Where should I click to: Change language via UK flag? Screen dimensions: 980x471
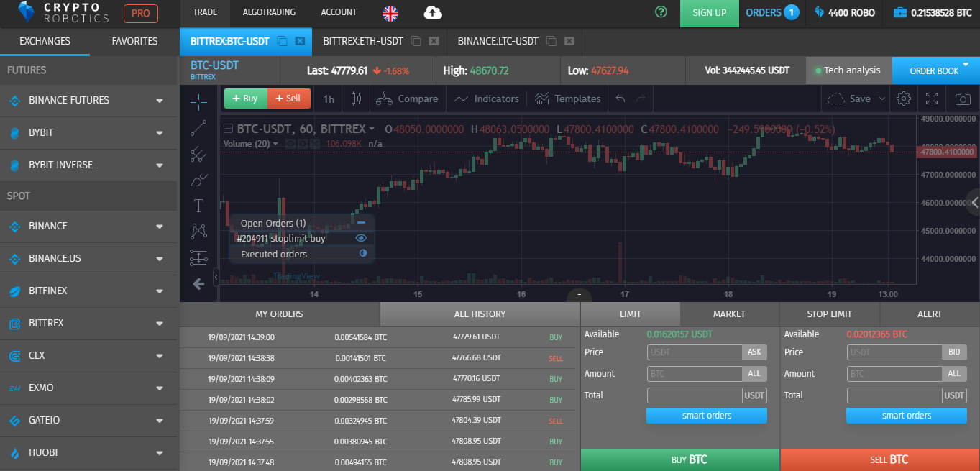(x=390, y=12)
